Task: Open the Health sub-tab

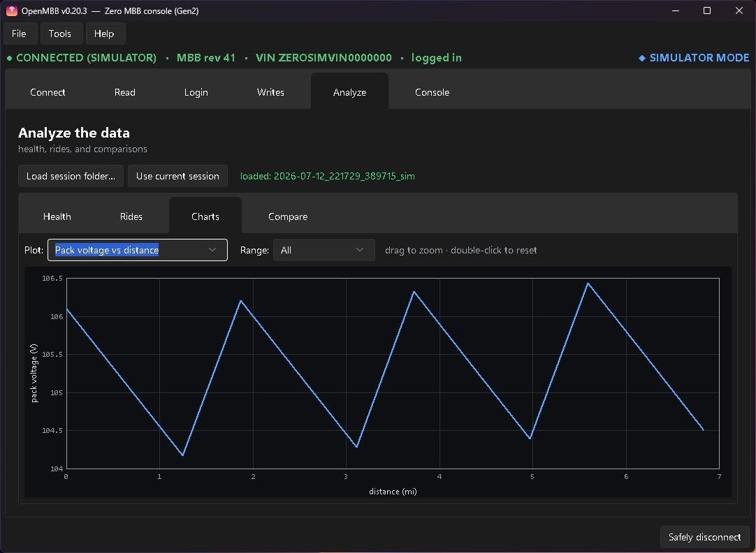Action: (57, 216)
